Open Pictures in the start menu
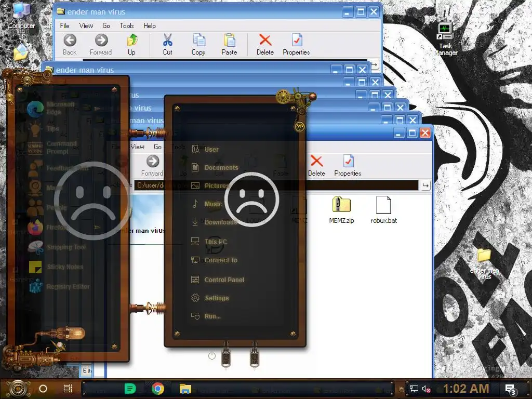 click(210, 186)
